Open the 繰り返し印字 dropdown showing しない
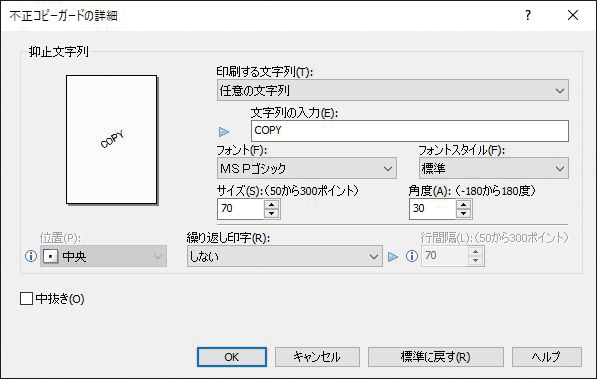 [x=284, y=256]
